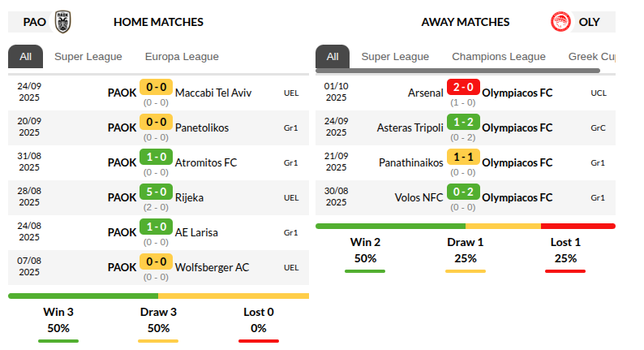
Task: Click the PAOK club crest icon
Action: [x=63, y=22]
